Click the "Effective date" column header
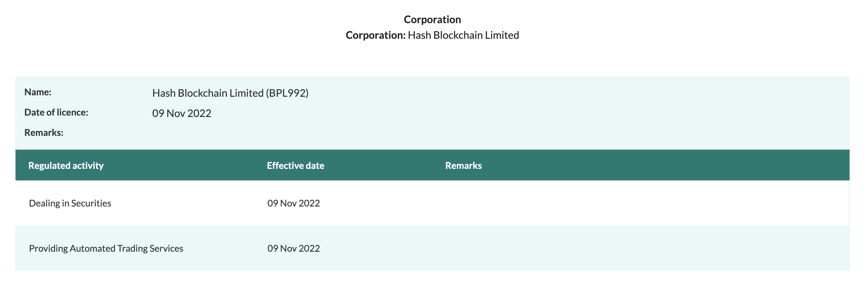 (x=295, y=166)
